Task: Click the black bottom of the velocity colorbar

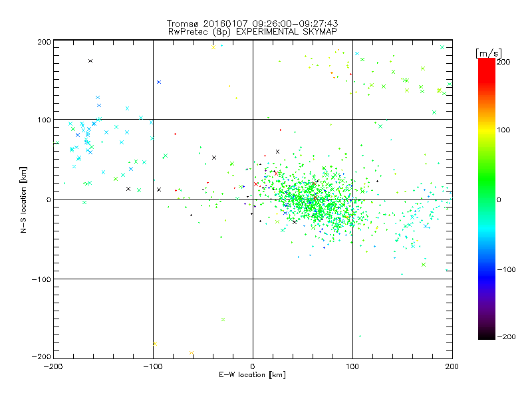Action: pos(487,334)
